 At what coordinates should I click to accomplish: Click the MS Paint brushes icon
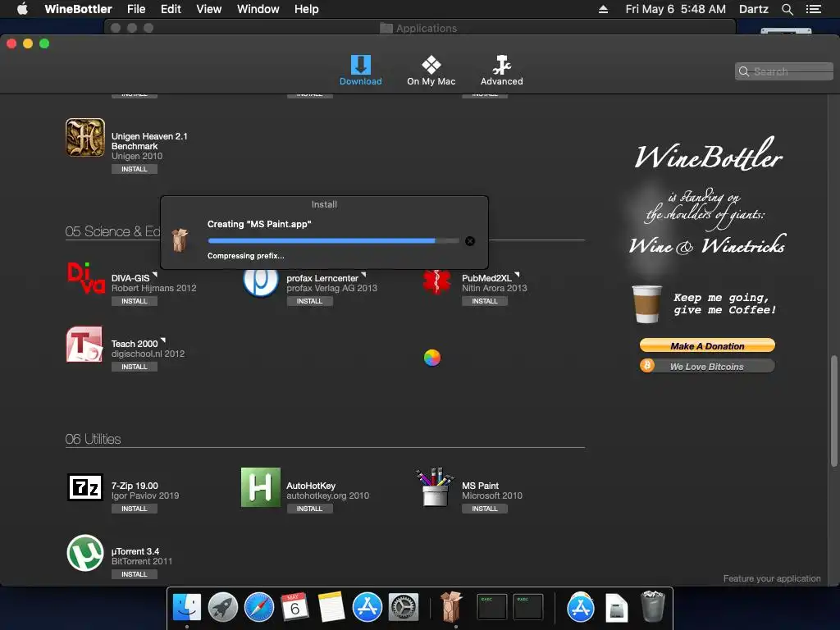point(435,487)
